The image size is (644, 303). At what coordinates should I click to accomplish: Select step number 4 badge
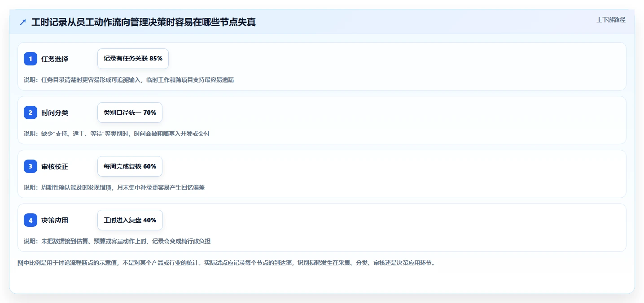pyautogui.click(x=31, y=220)
